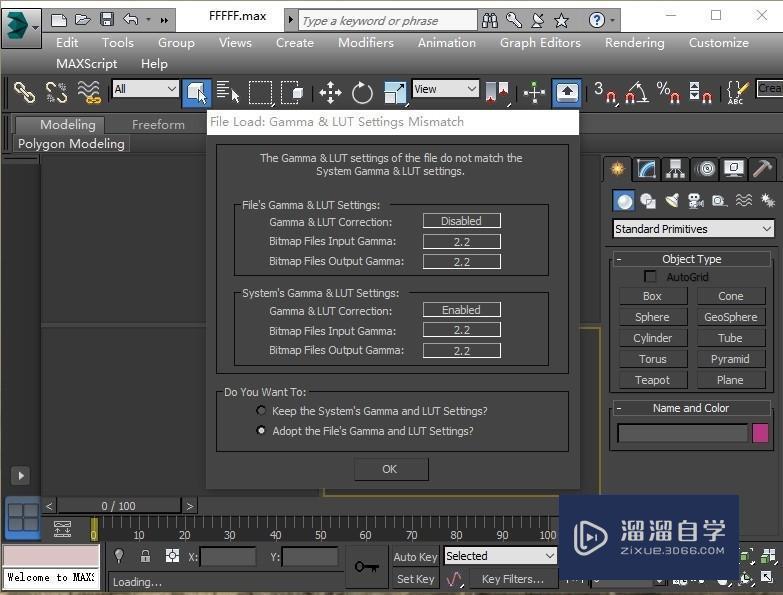Click the Select and Manipulate icon

(534, 93)
